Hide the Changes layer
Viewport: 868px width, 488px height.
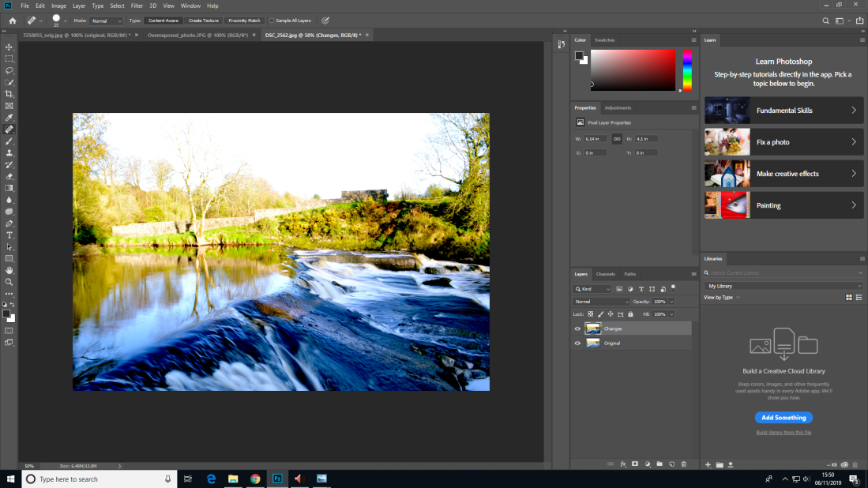[577, 328]
